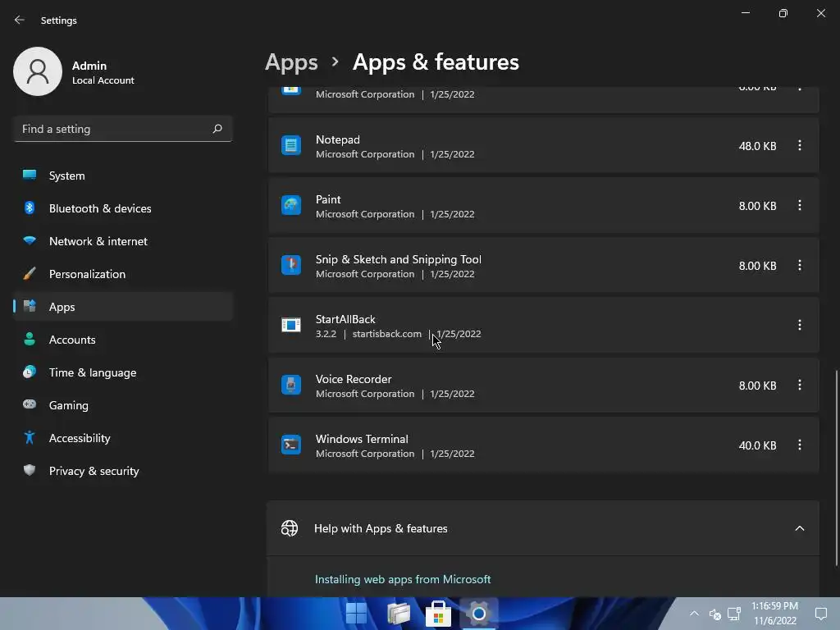
Task: Go back with the arrow icon
Action: click(x=20, y=20)
